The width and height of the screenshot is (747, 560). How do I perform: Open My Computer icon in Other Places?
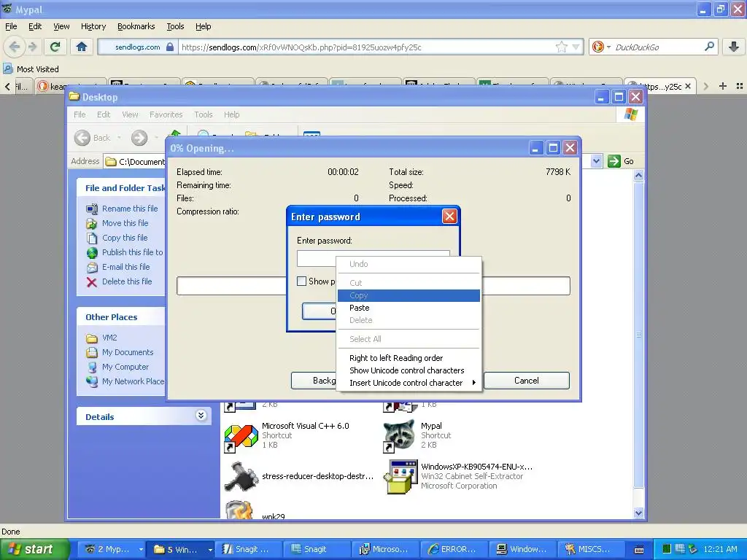(92, 367)
